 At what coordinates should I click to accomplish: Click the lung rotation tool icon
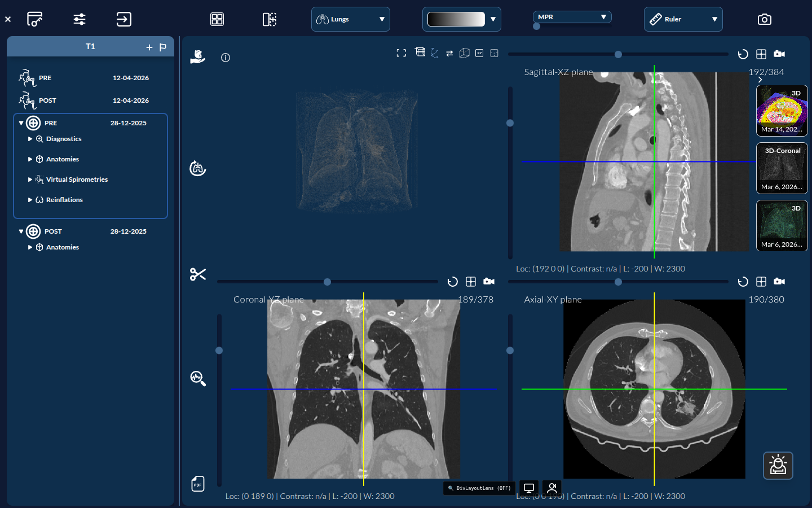[197, 168]
